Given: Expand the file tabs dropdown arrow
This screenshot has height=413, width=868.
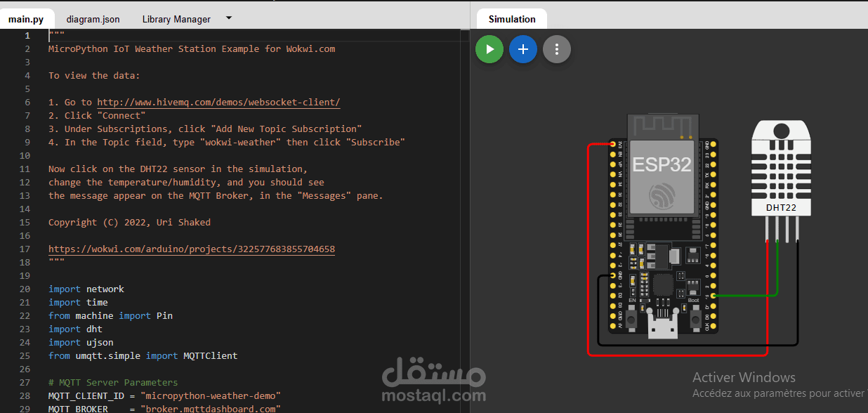Looking at the screenshot, I should (x=229, y=18).
